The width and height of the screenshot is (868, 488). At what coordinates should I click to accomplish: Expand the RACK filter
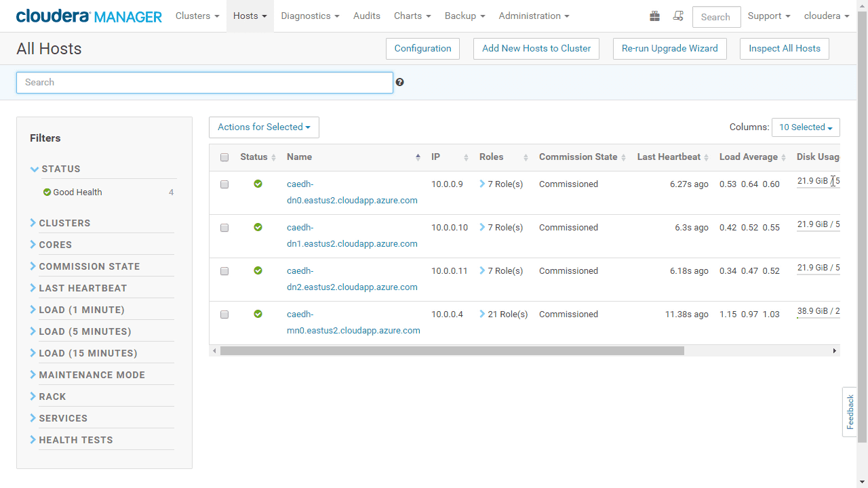pos(48,396)
